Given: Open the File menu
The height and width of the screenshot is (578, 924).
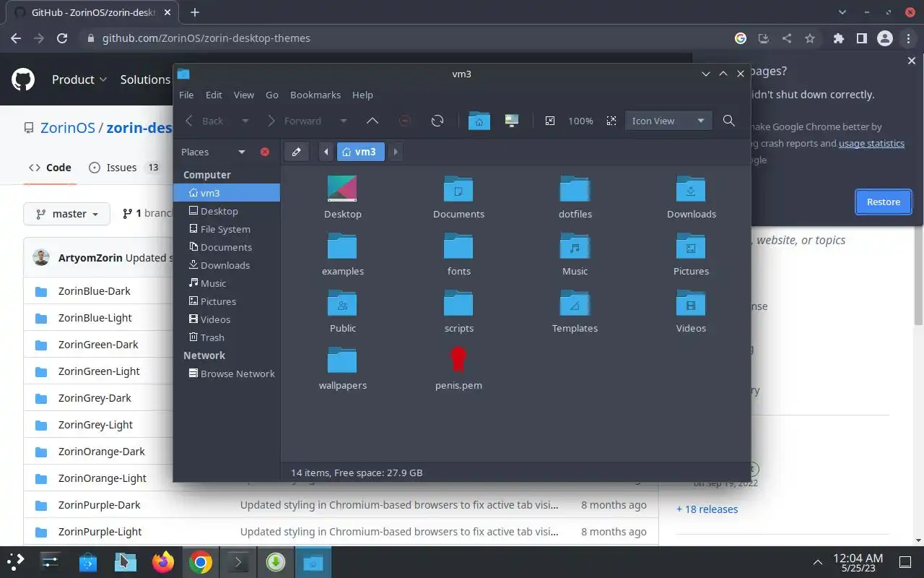Looking at the screenshot, I should (186, 95).
